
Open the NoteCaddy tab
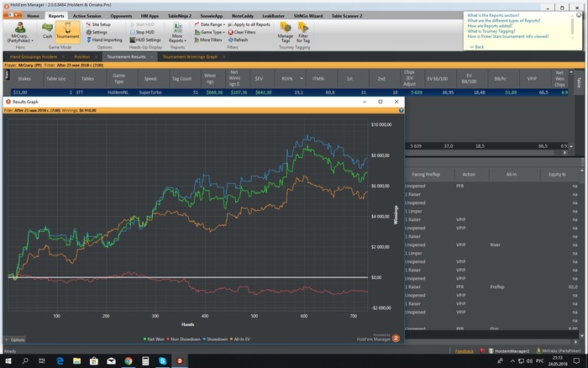243,16
